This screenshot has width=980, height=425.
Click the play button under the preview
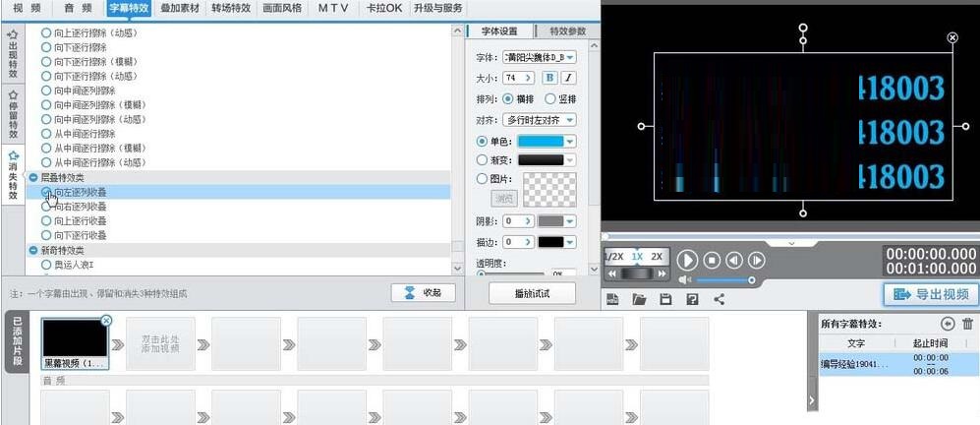click(x=687, y=260)
